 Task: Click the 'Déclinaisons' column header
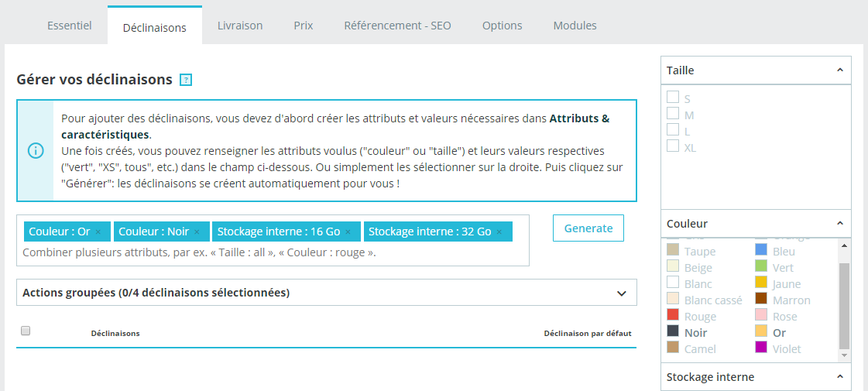click(x=115, y=334)
